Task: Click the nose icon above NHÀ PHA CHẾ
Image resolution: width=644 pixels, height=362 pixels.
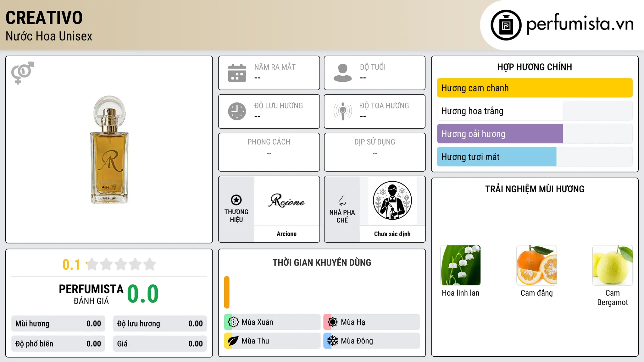Action: coord(342,200)
